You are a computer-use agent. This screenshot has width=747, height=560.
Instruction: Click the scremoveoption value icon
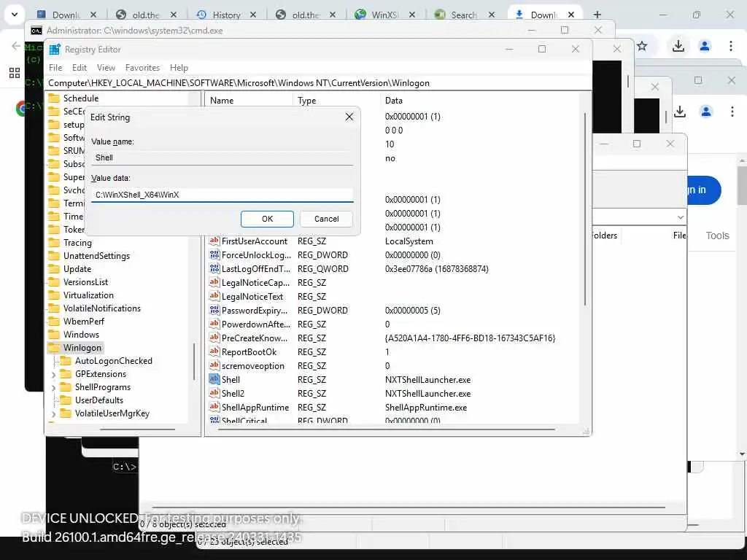[214, 365]
